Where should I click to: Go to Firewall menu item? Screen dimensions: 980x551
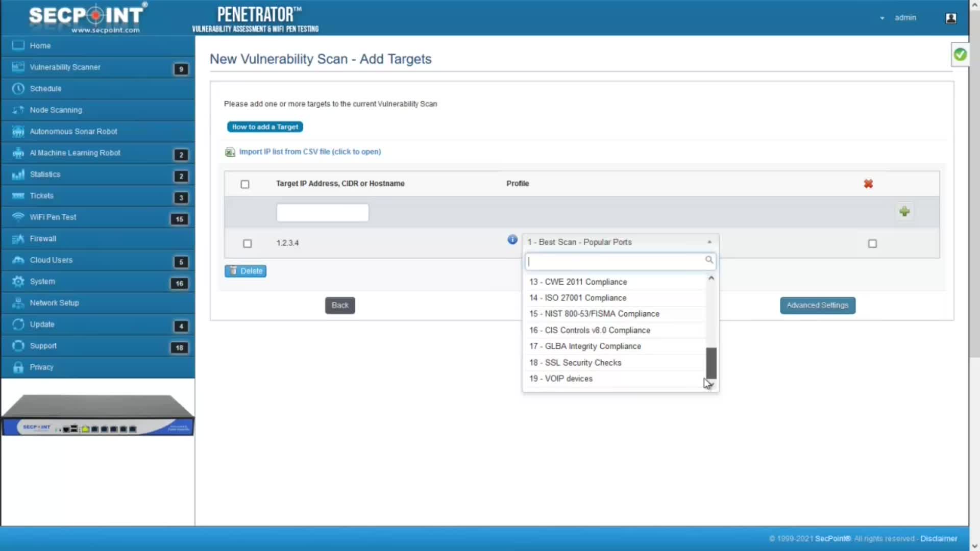pyautogui.click(x=43, y=239)
